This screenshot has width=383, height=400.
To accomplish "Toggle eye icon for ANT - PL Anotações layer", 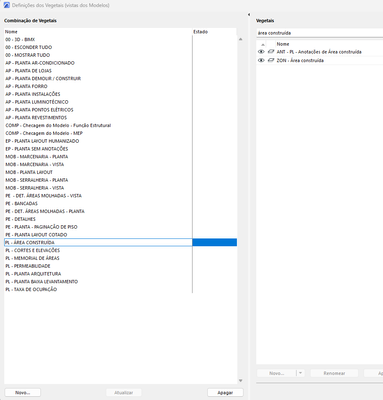I will 261,52.
